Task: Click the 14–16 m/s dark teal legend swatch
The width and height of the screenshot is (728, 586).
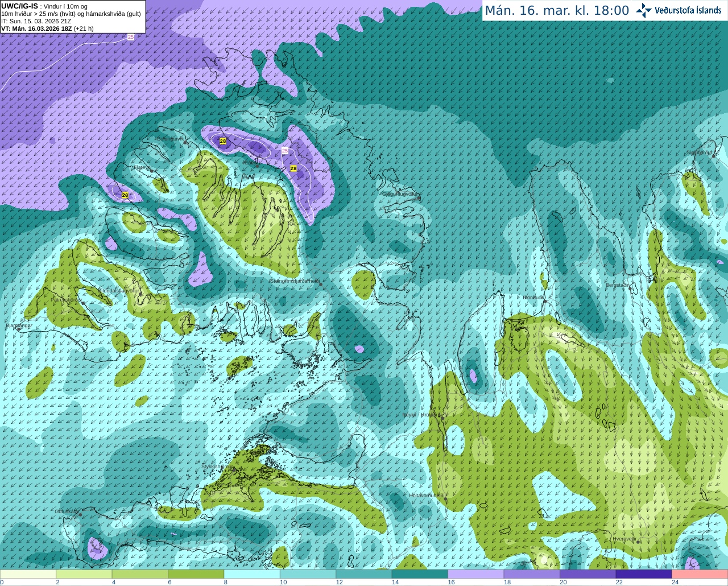Action: click(420, 574)
